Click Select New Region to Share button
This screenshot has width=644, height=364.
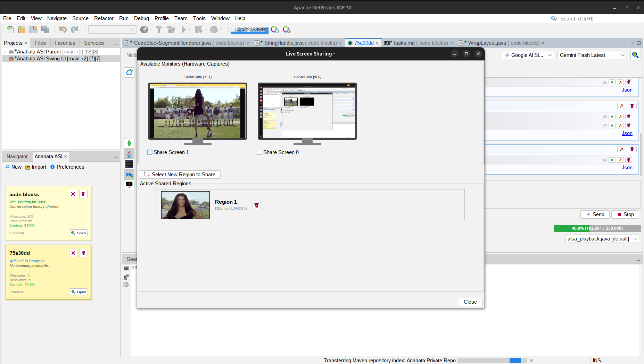[x=180, y=175]
